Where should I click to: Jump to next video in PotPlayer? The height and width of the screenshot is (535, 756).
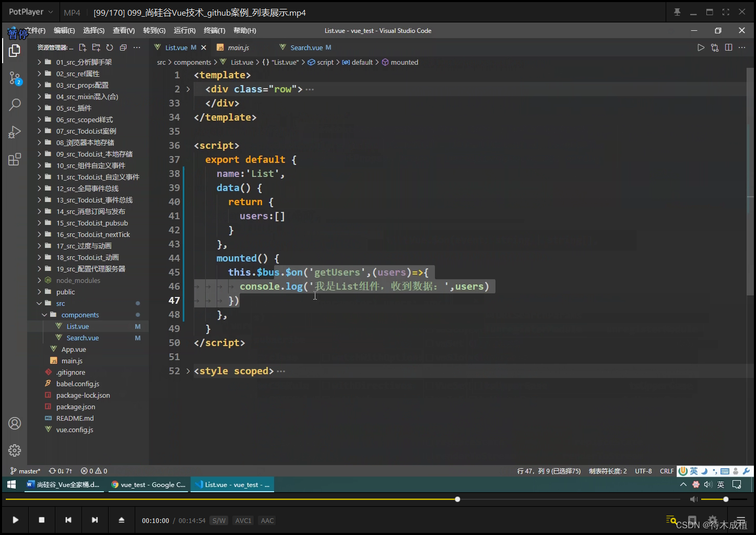pos(95,520)
